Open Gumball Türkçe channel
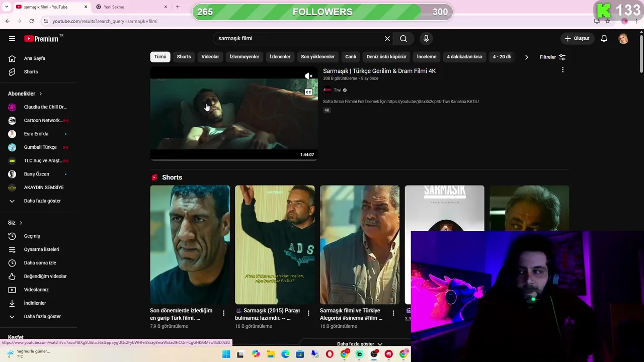The image size is (644, 362). (39, 147)
